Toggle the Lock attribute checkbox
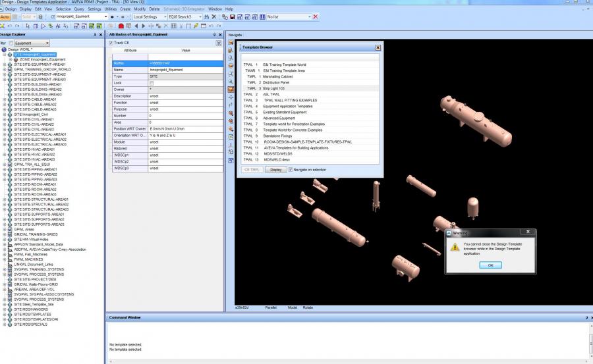This screenshot has width=593, height=364. [x=152, y=83]
